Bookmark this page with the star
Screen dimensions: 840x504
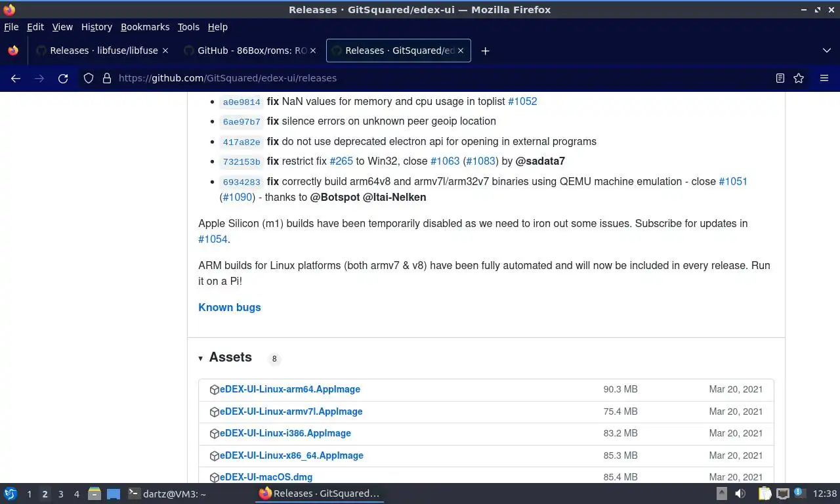tap(799, 78)
